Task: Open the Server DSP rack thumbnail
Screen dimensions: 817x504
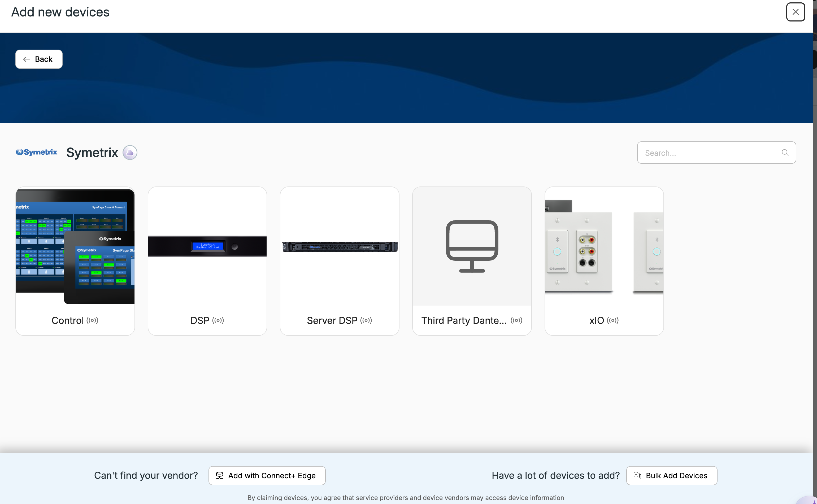Action: (340, 246)
